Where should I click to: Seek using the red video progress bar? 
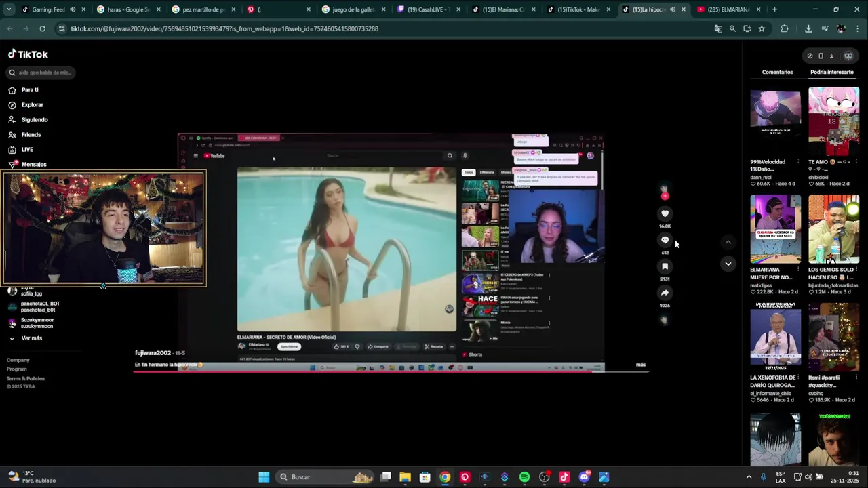point(391,372)
